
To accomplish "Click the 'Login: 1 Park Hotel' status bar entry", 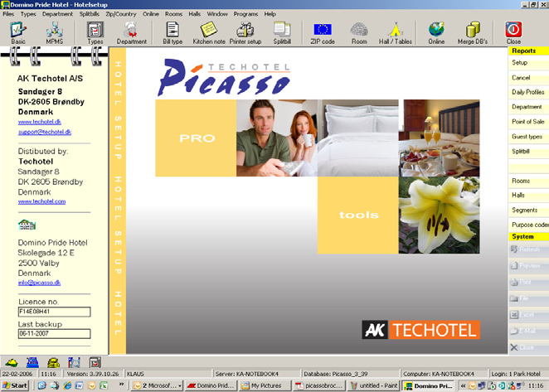I will 518,374.
